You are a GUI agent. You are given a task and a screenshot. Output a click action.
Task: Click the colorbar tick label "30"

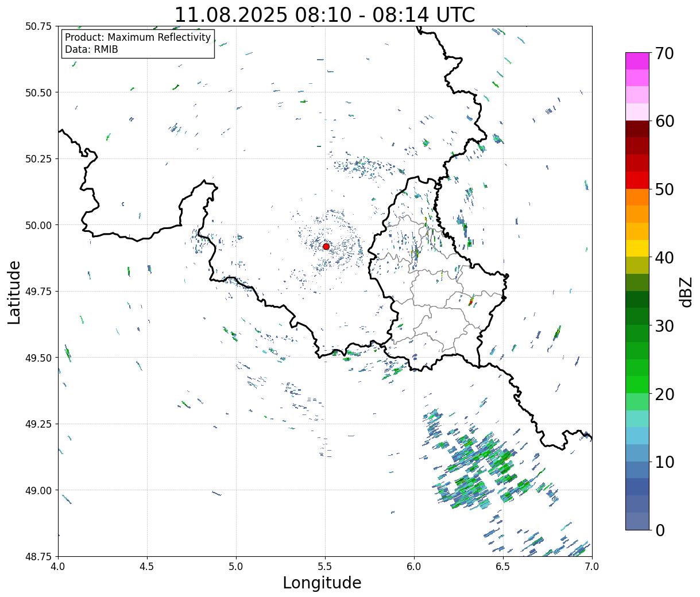tap(664, 326)
